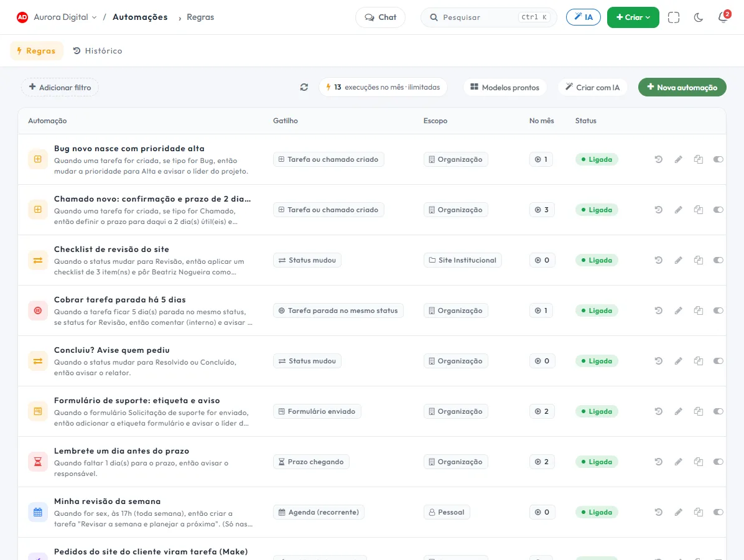
Task: View history for Concluiu? Avise quem pediu
Action: 658,361
